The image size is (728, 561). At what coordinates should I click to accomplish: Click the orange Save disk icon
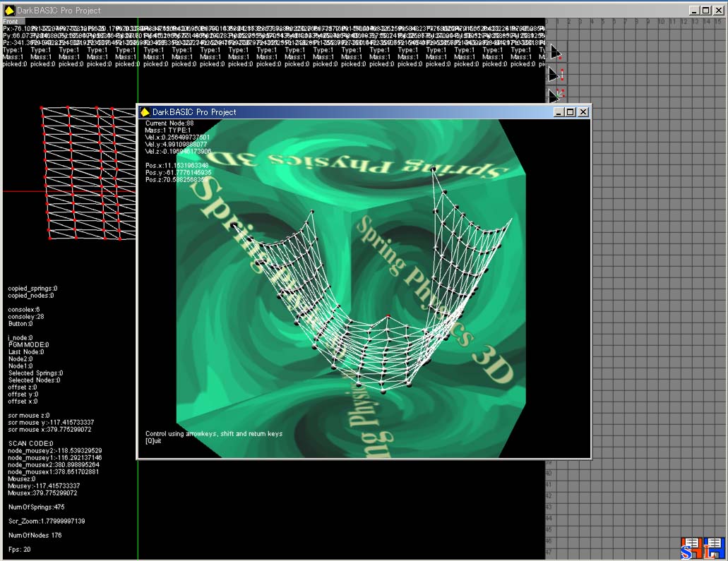[692, 548]
